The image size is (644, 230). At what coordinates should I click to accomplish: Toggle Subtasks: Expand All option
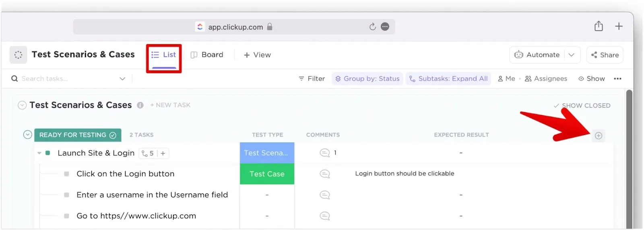(x=448, y=79)
